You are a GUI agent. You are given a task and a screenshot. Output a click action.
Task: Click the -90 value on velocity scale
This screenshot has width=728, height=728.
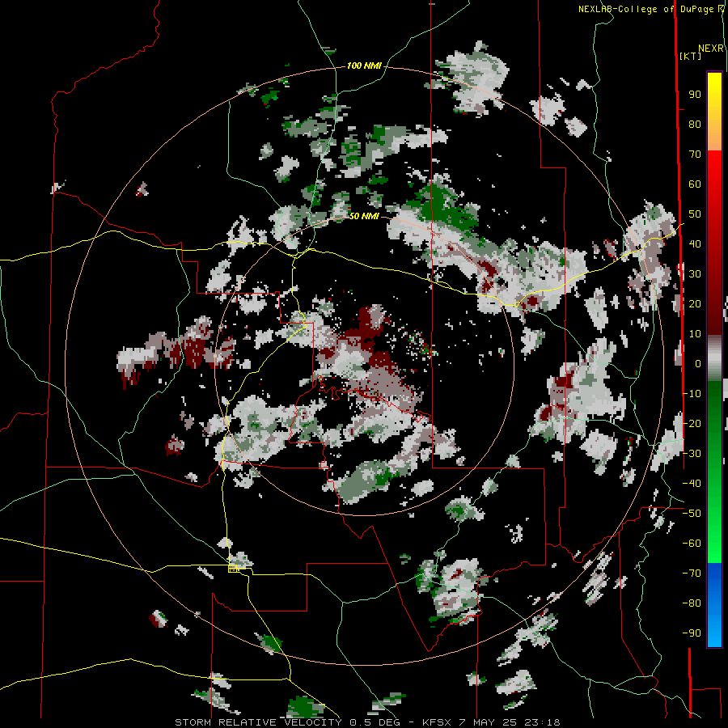pyautogui.click(x=692, y=633)
